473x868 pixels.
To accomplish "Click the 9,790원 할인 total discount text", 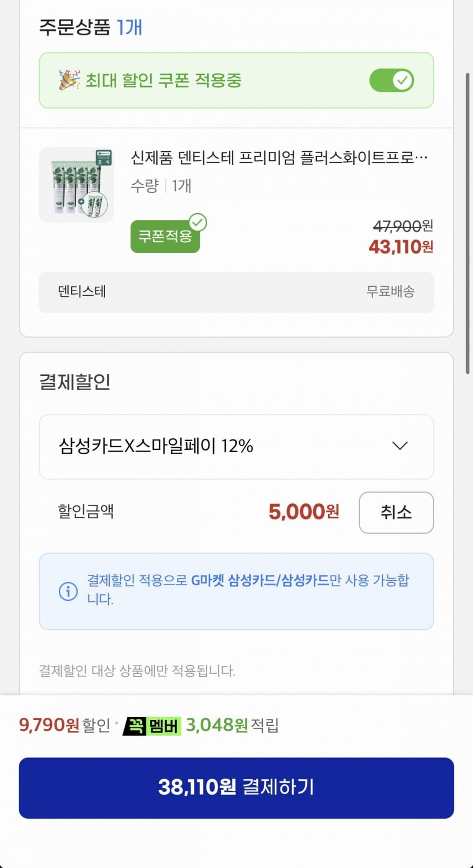I will 65,725.
